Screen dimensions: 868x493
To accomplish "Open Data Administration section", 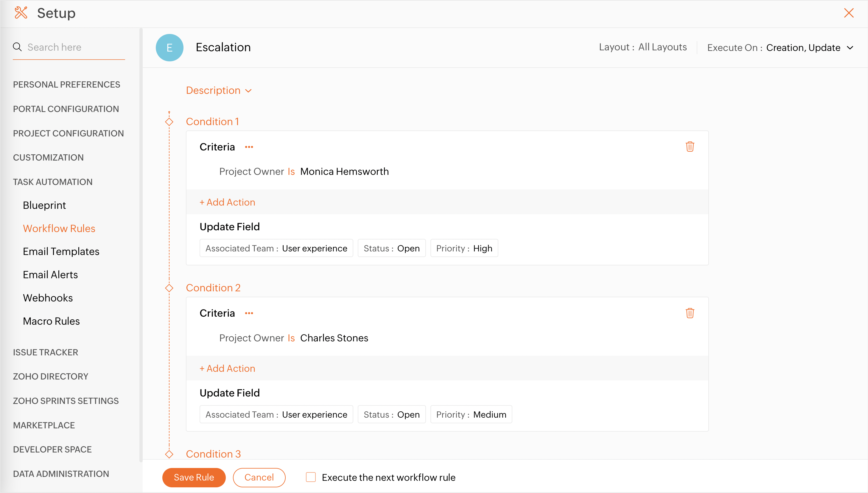I will (x=61, y=474).
